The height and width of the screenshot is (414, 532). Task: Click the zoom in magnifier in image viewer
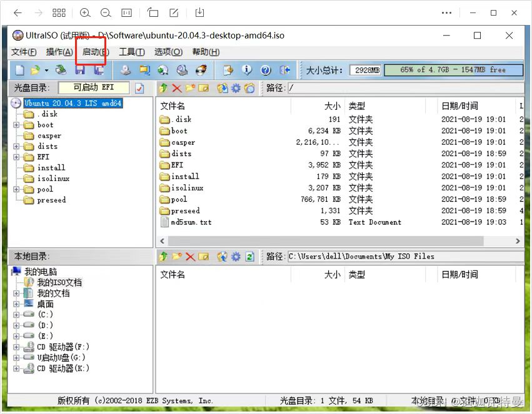85,13
